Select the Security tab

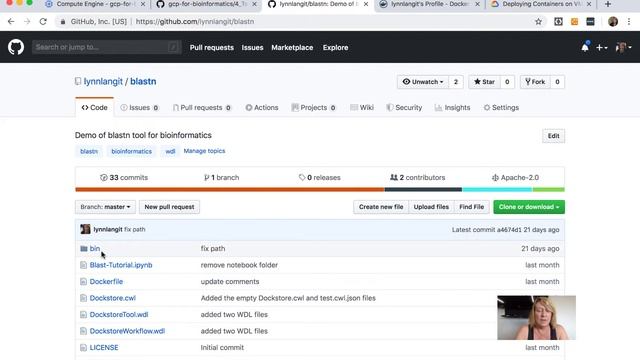[404, 108]
